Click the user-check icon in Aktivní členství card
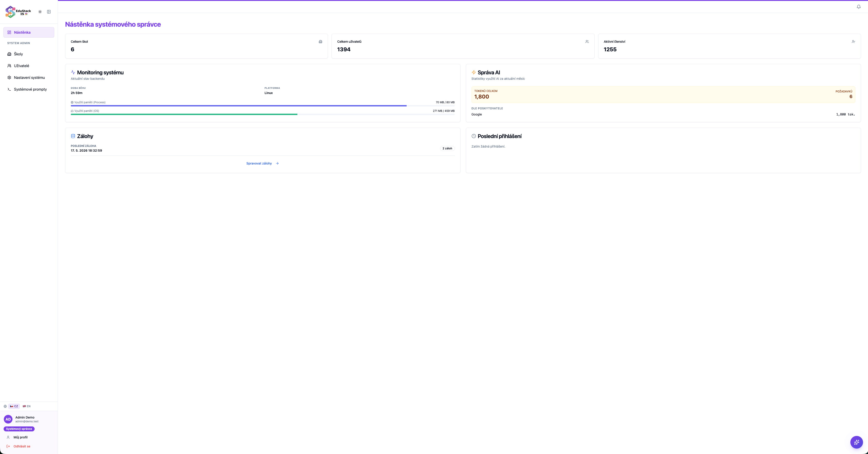868x454 pixels. tap(853, 42)
